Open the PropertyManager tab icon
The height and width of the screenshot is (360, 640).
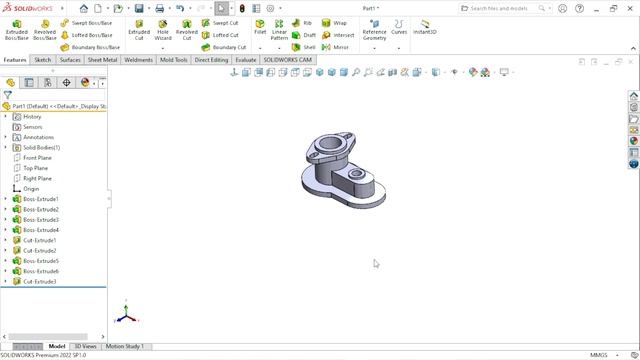(29, 83)
